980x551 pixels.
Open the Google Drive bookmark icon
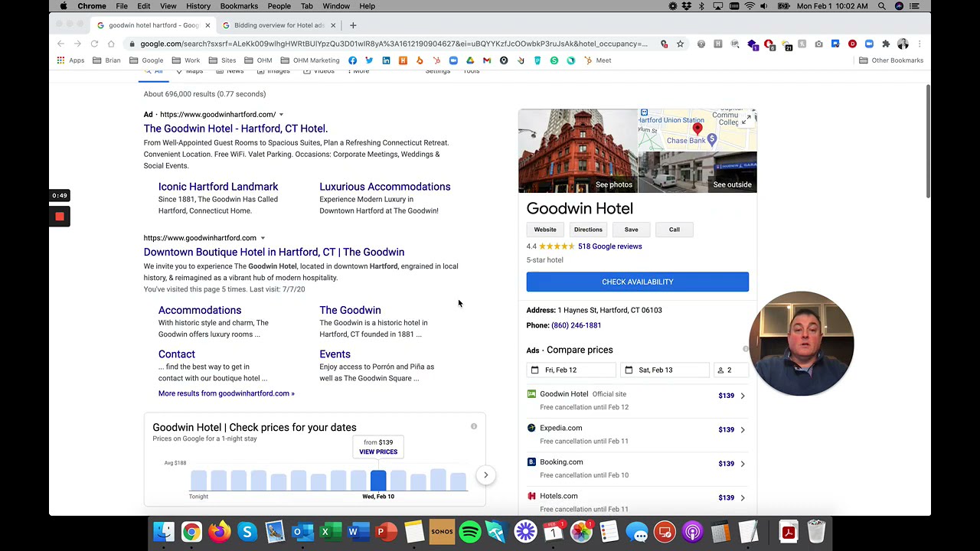point(470,60)
